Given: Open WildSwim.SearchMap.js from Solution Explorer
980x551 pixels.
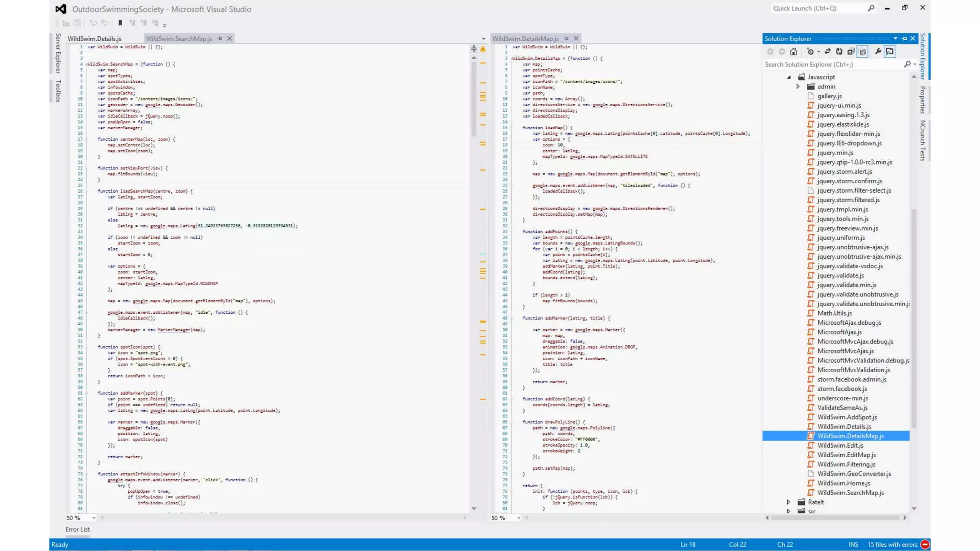Looking at the screenshot, I should coord(850,493).
